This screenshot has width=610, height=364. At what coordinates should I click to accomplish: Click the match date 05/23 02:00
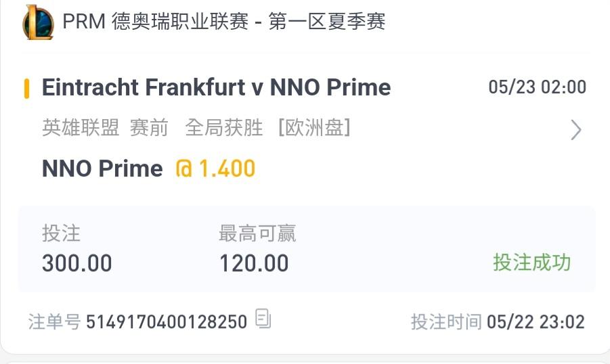[x=537, y=87]
